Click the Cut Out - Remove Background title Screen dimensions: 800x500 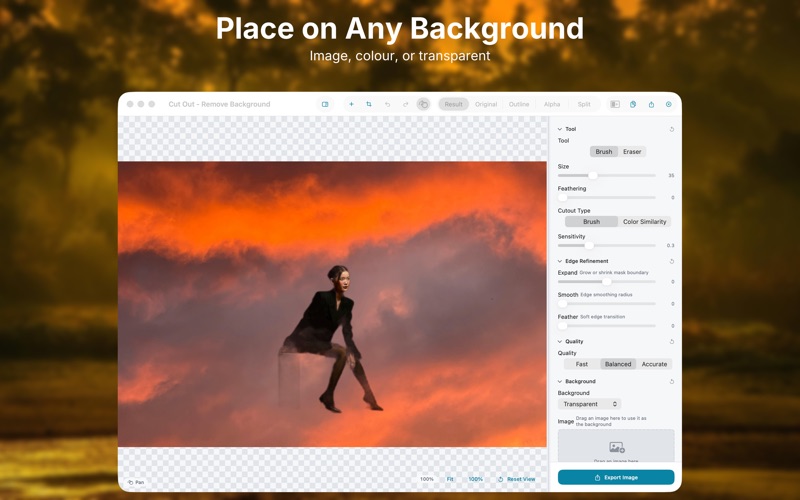(x=219, y=104)
